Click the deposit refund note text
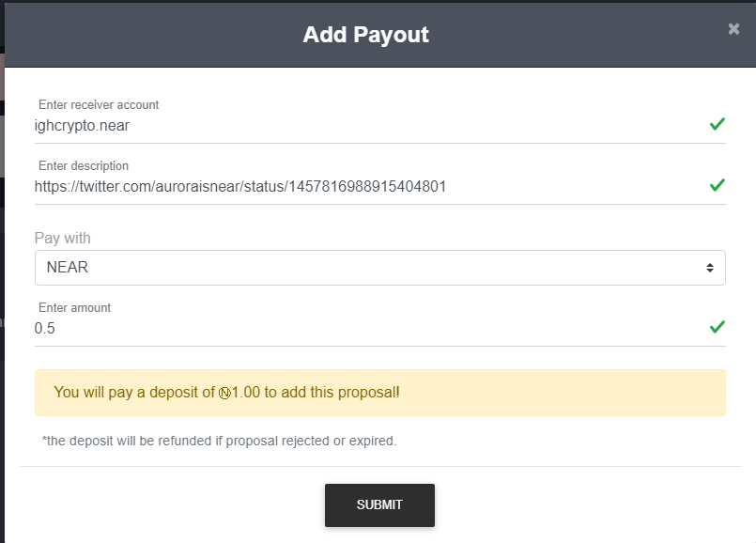The width and height of the screenshot is (756, 543). click(220, 441)
